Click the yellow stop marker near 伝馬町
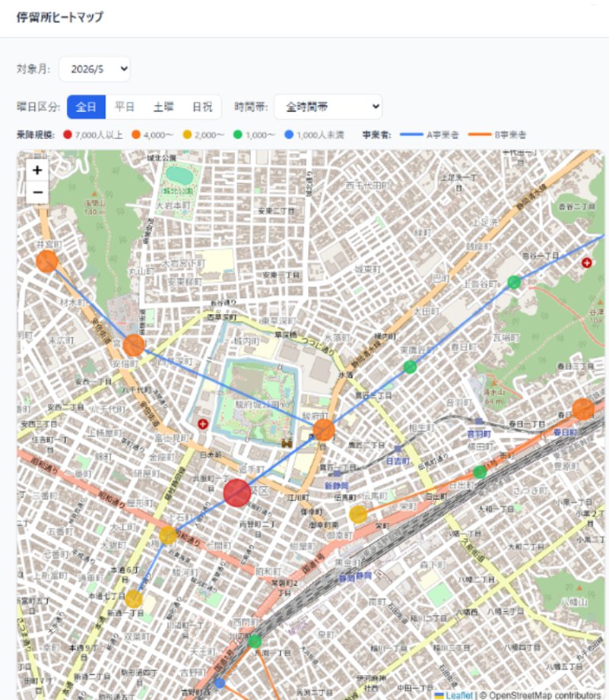The height and width of the screenshot is (700, 609). coord(358,515)
